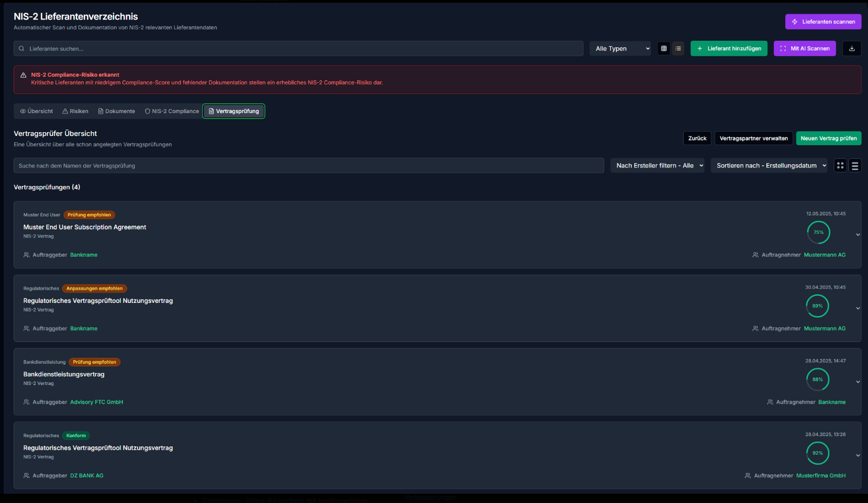Click Auftragnehmer Musterfirma GmbH link
868x503 pixels.
[821, 475]
